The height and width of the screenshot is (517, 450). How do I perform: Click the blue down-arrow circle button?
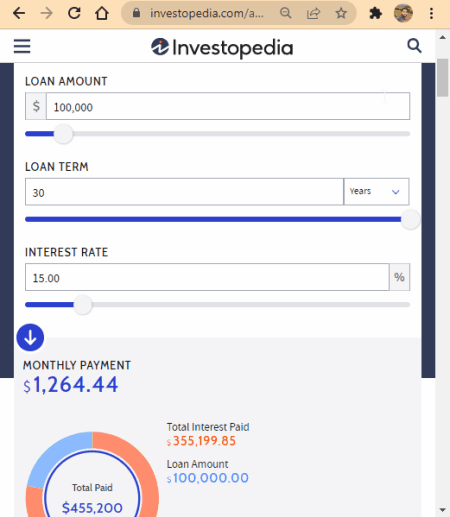30,337
